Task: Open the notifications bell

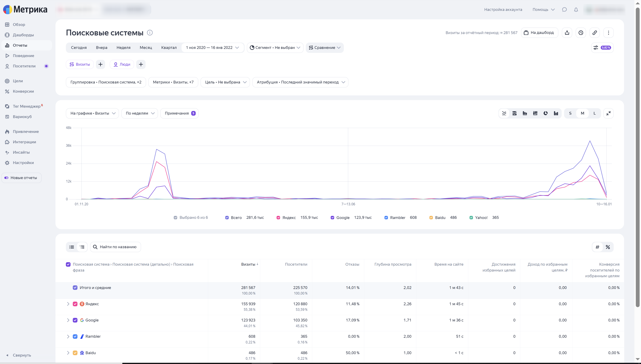Action: click(576, 10)
